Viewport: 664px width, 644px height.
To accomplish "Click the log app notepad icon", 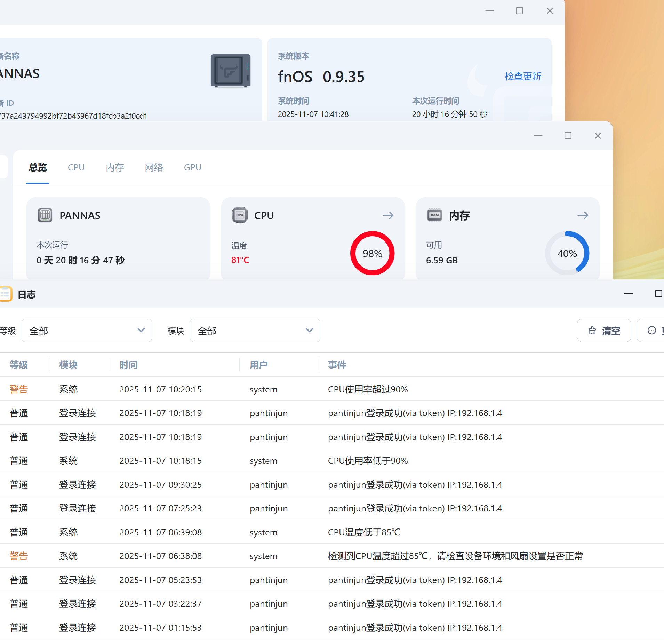I will pyautogui.click(x=6, y=294).
